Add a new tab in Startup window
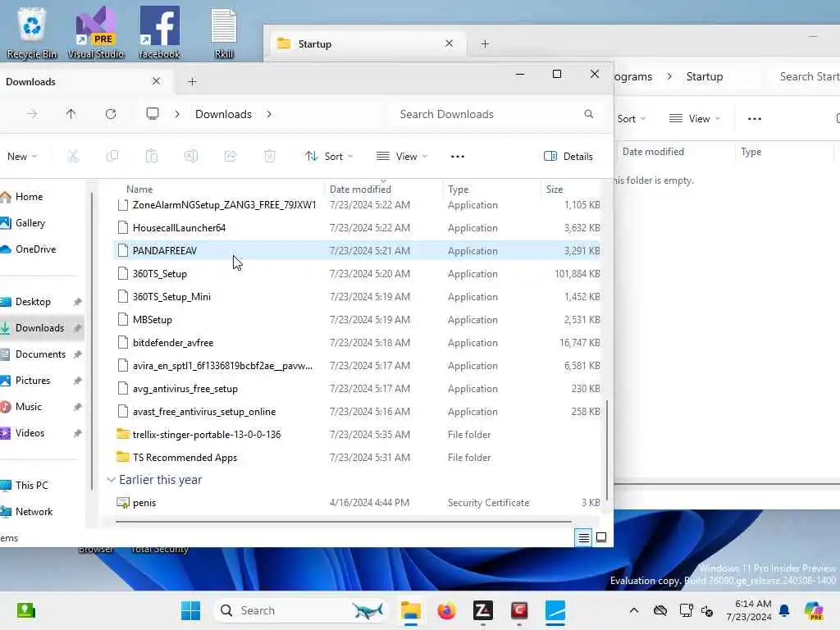 (485, 44)
